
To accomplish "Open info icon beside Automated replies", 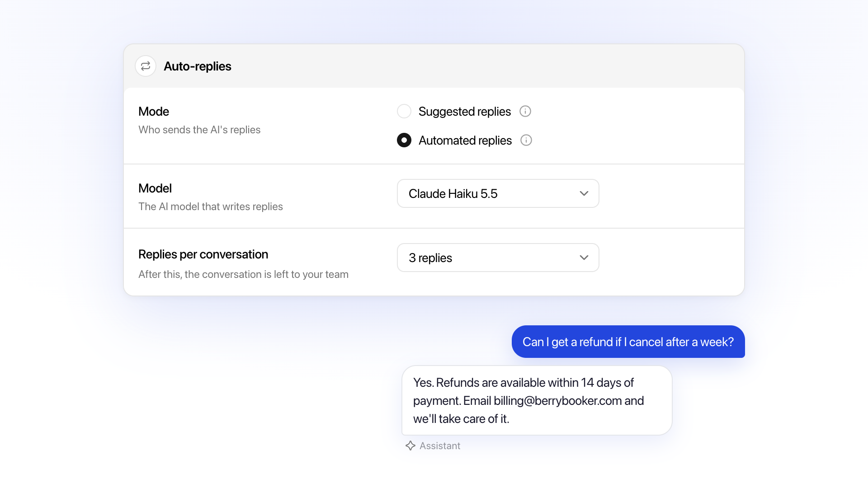I will [526, 140].
